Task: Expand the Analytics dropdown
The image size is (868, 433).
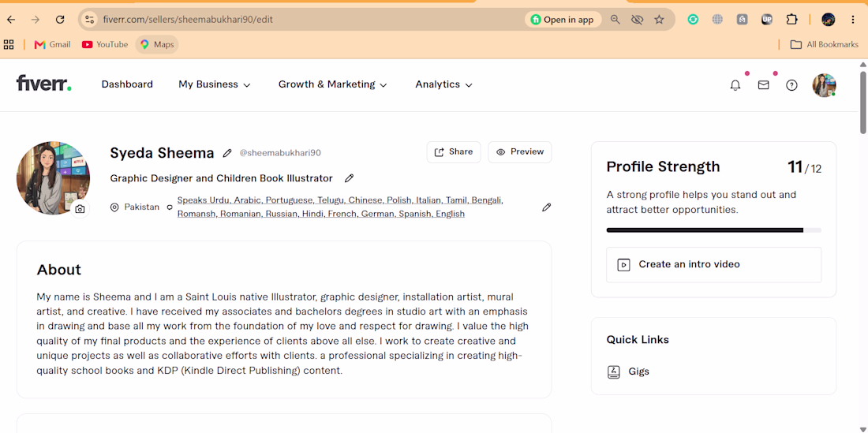Action: coord(443,84)
